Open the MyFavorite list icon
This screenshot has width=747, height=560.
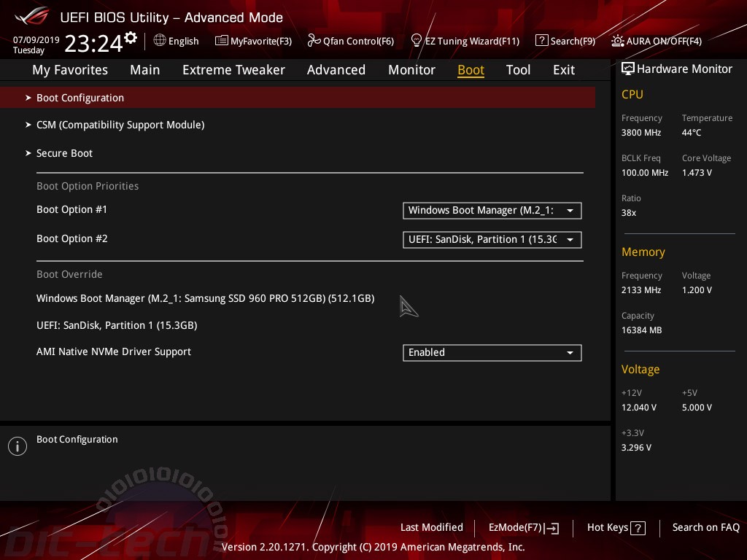click(x=221, y=41)
